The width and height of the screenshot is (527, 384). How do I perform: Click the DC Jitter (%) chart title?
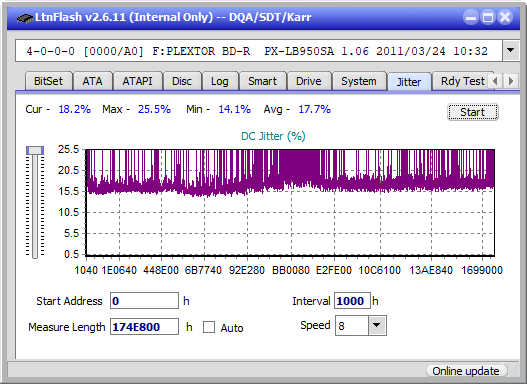(273, 136)
